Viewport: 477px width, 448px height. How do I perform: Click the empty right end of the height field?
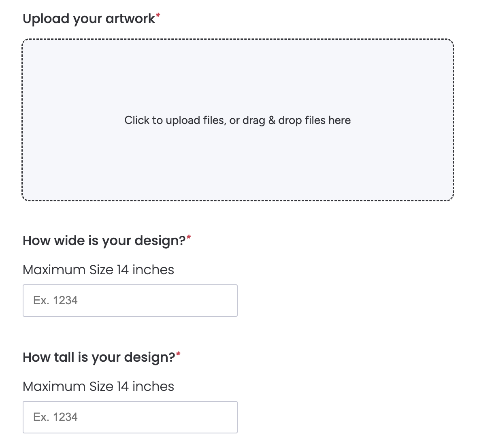(219, 417)
